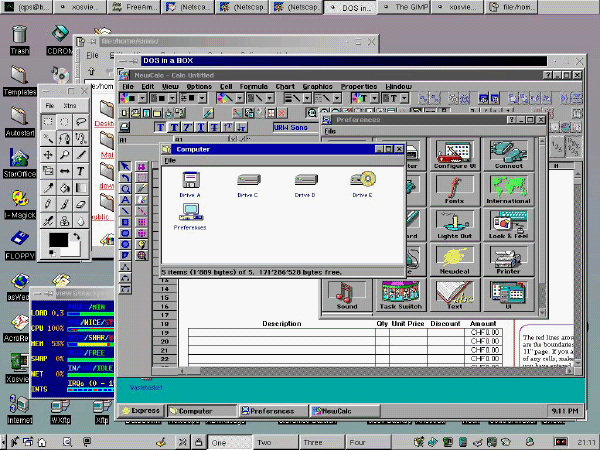
Task: Select the GIMP magic wand tool
Action: (x=48, y=138)
